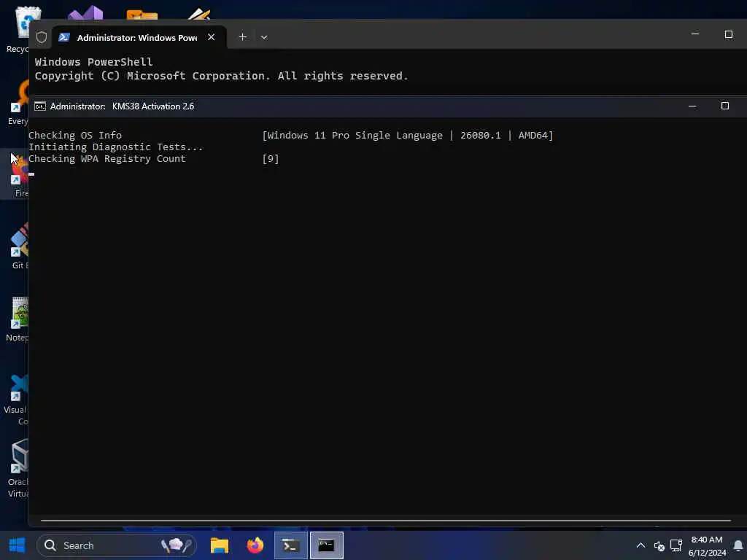Select the Notepad++ desktop shortcut
The width and height of the screenshot is (747, 560).
(x=18, y=319)
